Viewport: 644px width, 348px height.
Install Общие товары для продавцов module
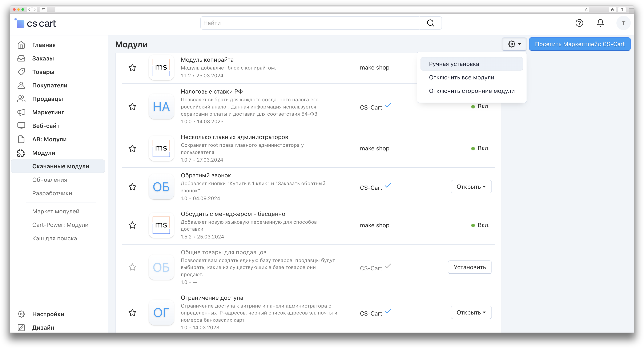470,267
